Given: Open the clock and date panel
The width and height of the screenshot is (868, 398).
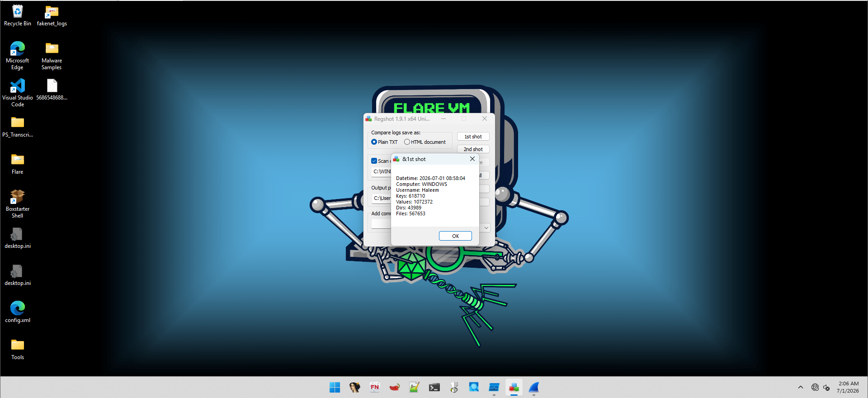Looking at the screenshot, I should (848, 388).
